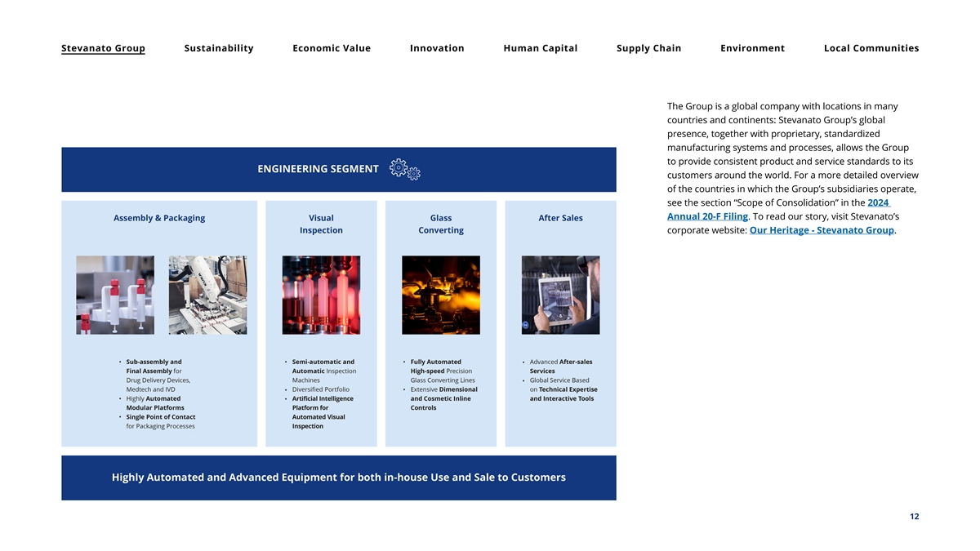
Task: Go to the Sustainability section
Action: [219, 48]
